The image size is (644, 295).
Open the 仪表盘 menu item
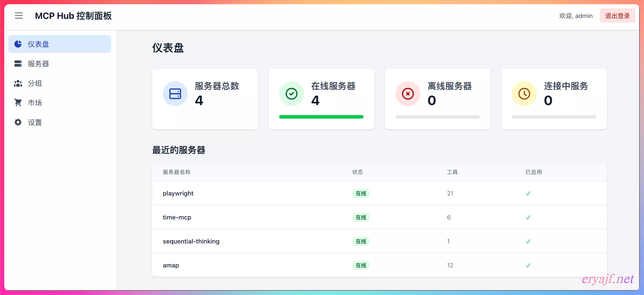[x=60, y=44]
